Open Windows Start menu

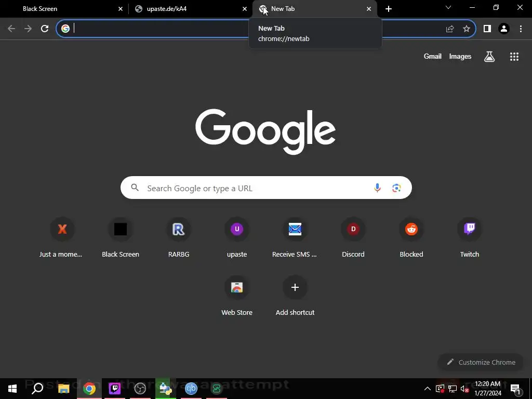click(x=12, y=389)
